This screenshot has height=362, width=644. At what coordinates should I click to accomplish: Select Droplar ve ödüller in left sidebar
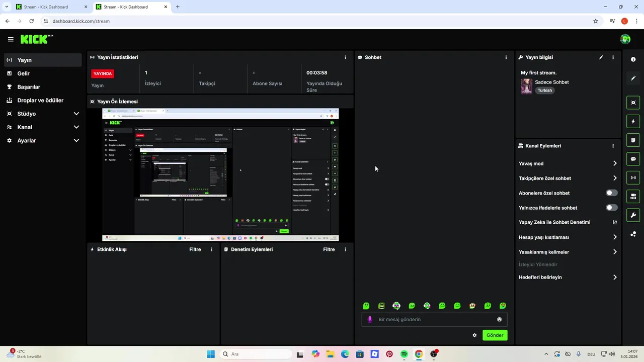[43, 101]
